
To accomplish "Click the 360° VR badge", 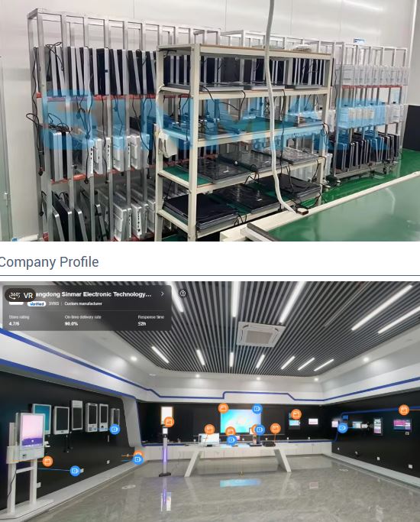I will click(21, 295).
